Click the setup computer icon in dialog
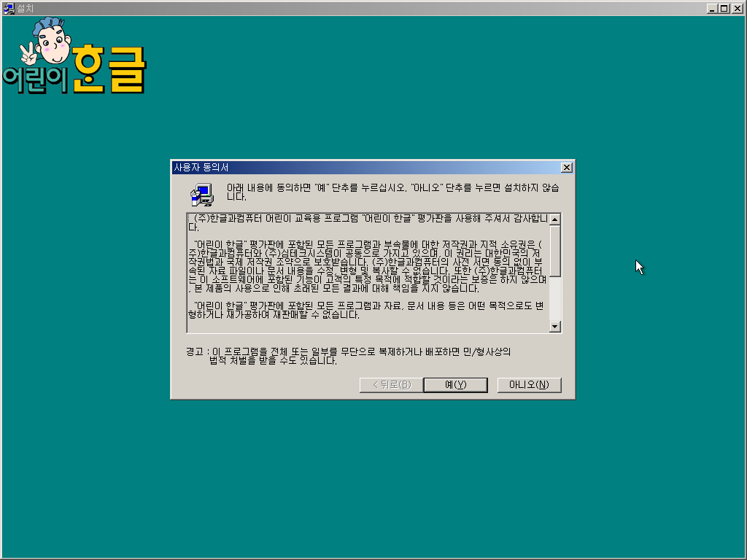 tap(203, 195)
